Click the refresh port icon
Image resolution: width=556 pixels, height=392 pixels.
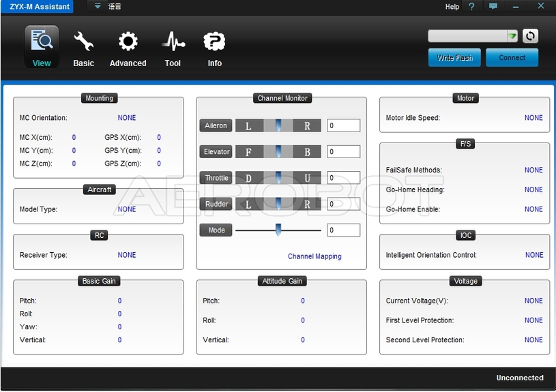tap(530, 36)
